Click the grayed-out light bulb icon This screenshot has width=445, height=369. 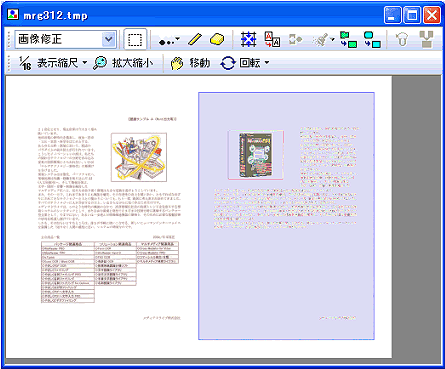[x=402, y=39]
